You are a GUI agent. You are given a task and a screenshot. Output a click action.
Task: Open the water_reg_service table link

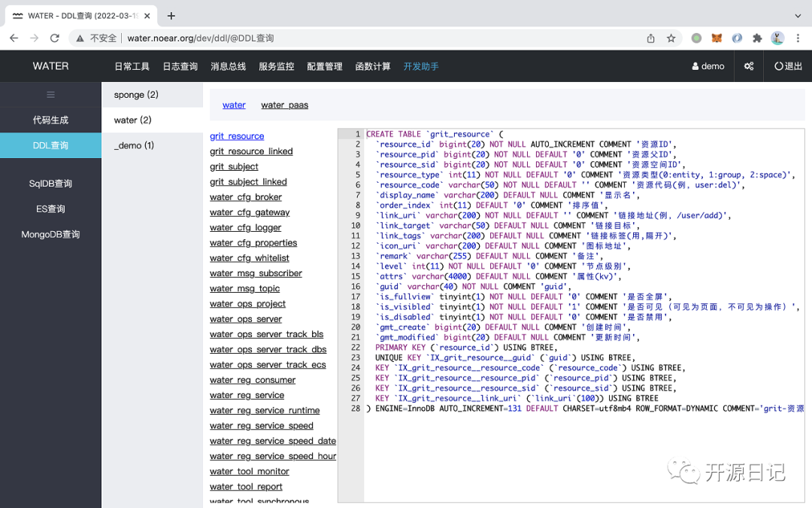click(247, 395)
